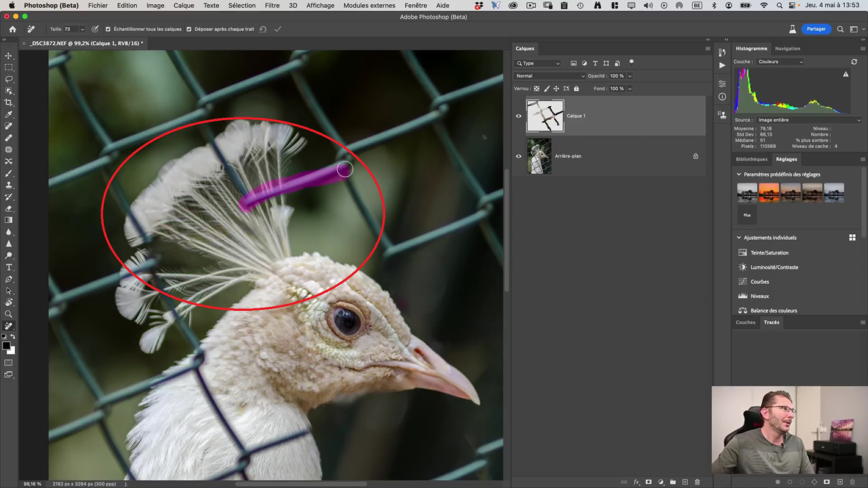The width and height of the screenshot is (868, 488).
Task: Uncheck Déposer après chaque trait
Action: [189, 29]
